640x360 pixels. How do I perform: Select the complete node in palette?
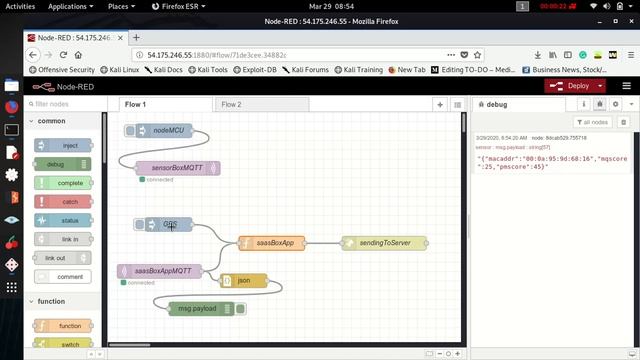point(63,183)
